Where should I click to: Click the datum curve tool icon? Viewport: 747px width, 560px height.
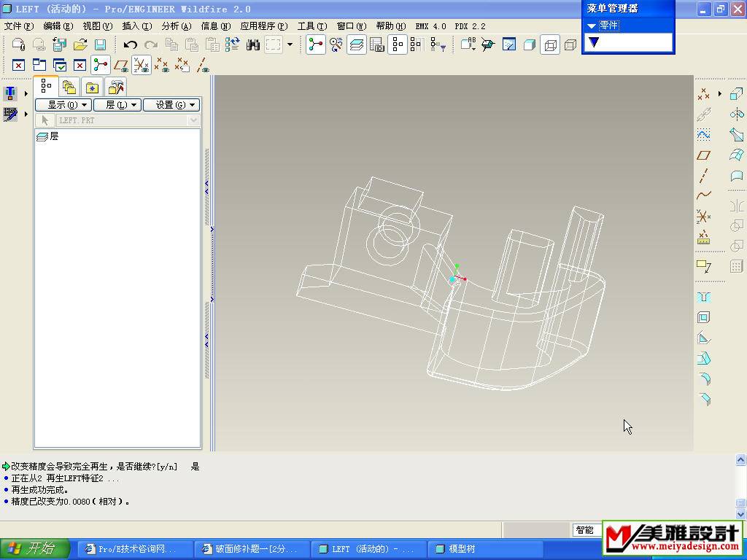click(703, 195)
